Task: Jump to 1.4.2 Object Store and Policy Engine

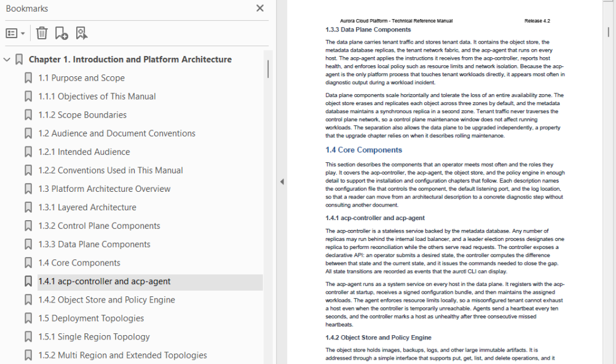Action: click(106, 300)
